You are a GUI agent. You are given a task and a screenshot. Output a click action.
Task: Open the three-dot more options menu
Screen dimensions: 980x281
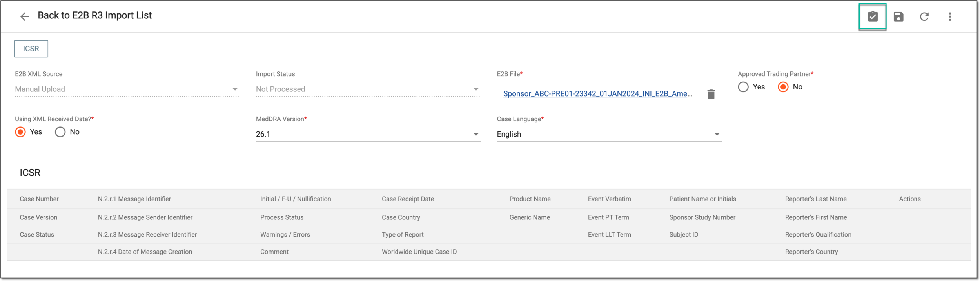pyautogui.click(x=949, y=16)
